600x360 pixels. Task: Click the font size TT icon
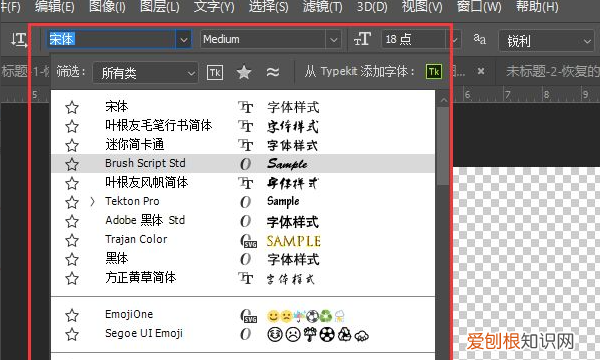point(362,39)
